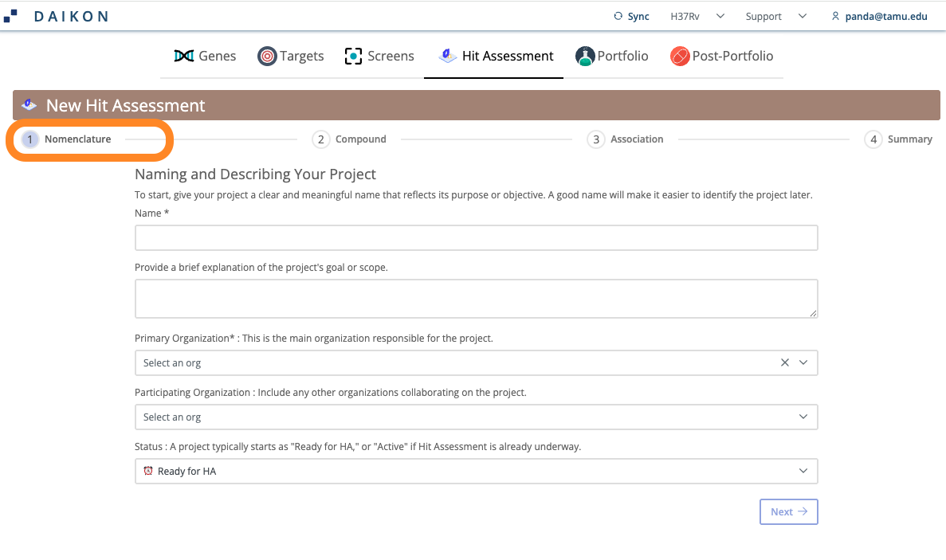Open the Participating Organization dropdown
This screenshot has height=560, width=946.
(476, 417)
